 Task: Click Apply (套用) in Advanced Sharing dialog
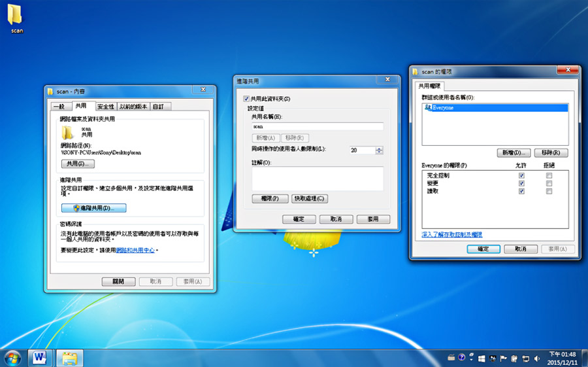(373, 219)
